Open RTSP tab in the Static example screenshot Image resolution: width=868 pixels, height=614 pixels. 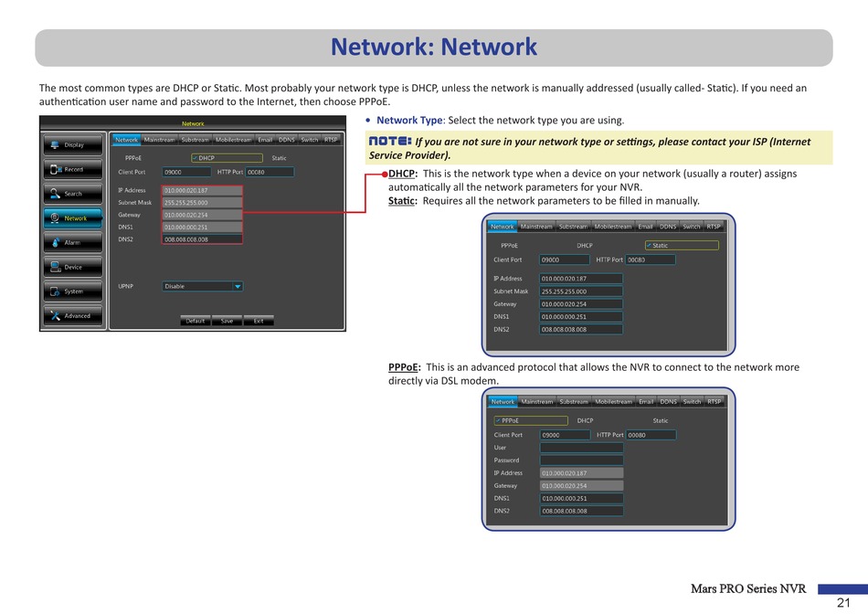[x=714, y=227]
